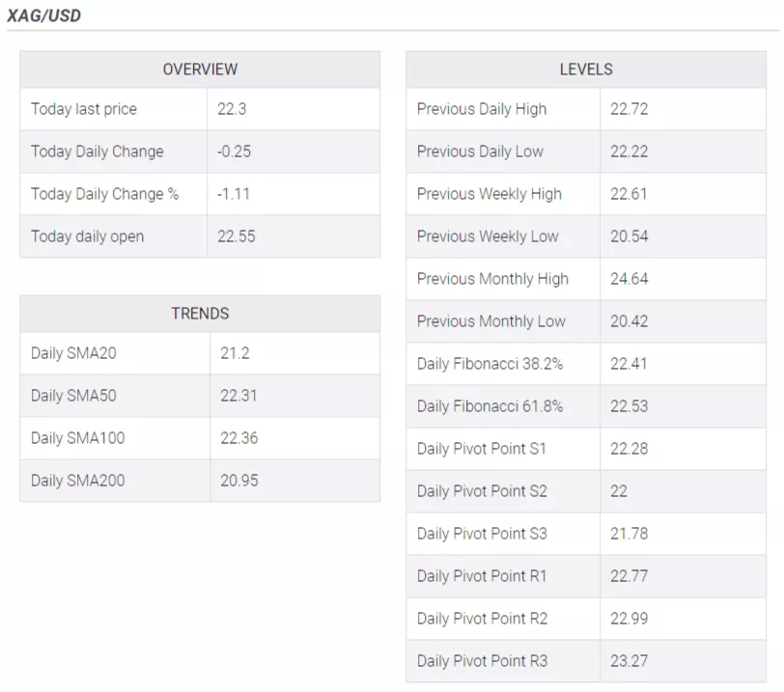Click the XAG/USD heading
The height and width of the screenshot is (692, 784).
pos(43,15)
